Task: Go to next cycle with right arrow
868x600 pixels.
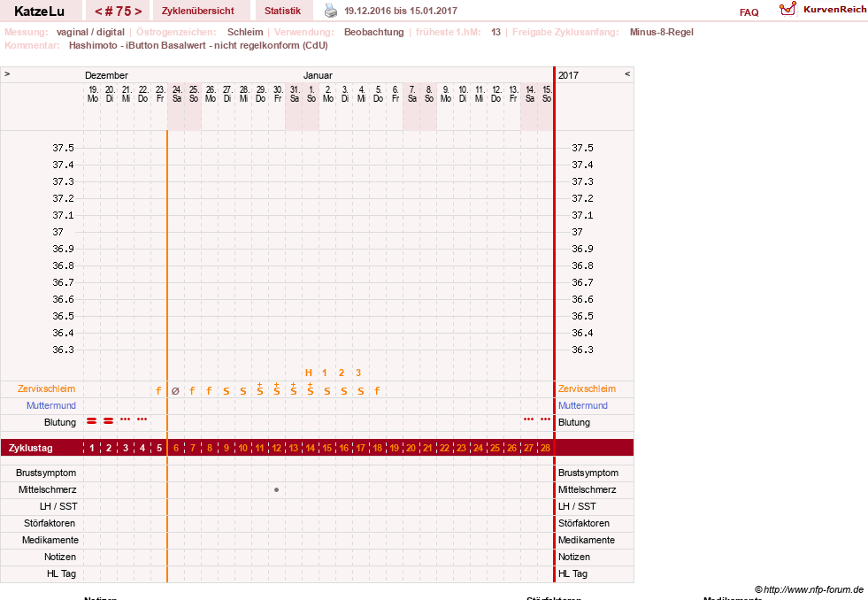Action: (138, 12)
